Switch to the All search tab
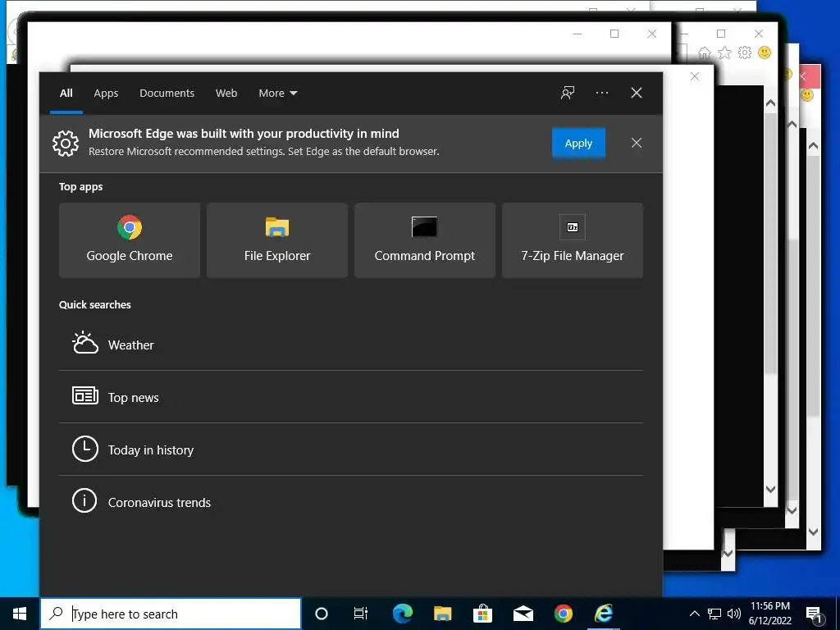This screenshot has width=840, height=630. (66, 94)
